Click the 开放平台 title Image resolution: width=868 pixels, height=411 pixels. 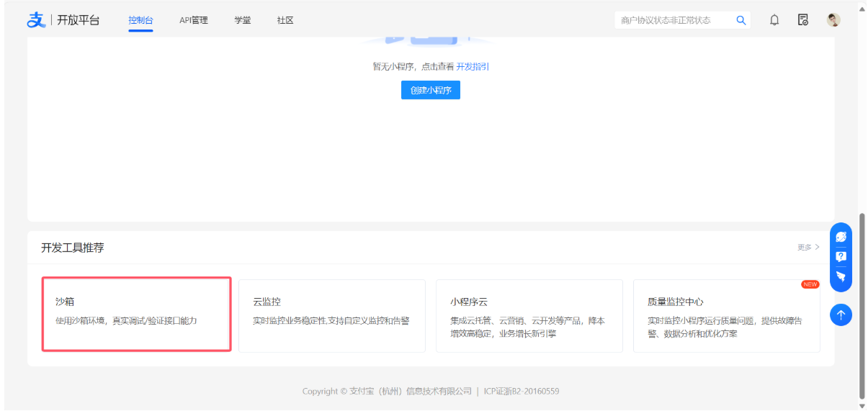78,20
